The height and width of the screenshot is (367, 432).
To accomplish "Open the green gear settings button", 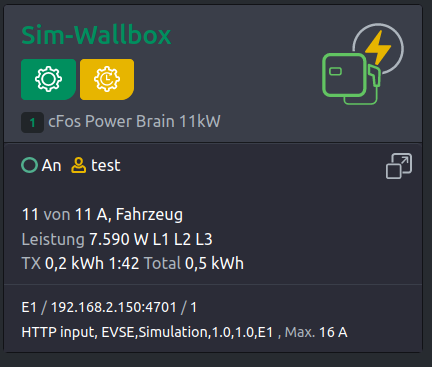I will point(48,79).
